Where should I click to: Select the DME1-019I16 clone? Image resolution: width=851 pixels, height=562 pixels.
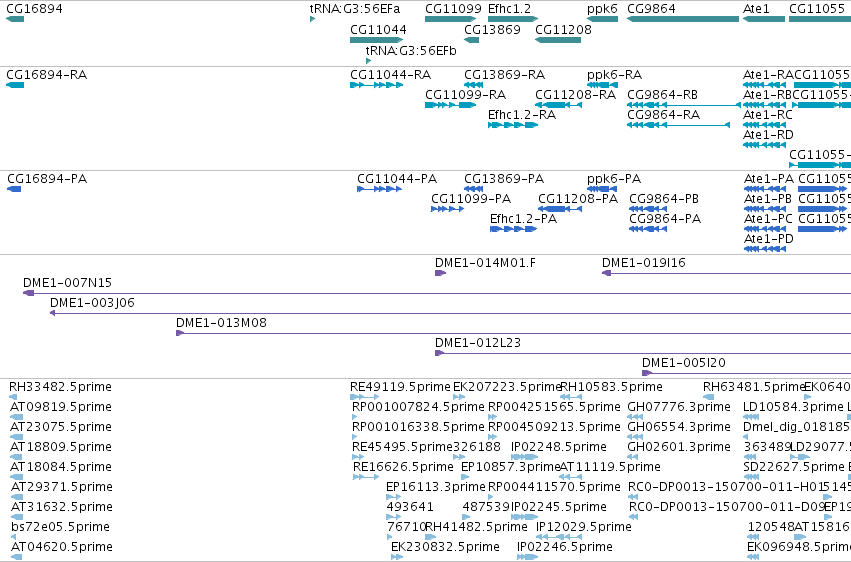coord(726,273)
